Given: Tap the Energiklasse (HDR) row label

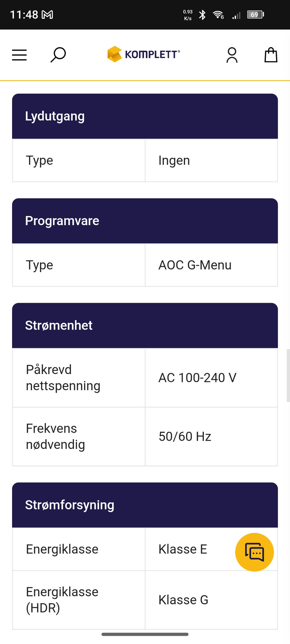Looking at the screenshot, I should (x=62, y=600).
